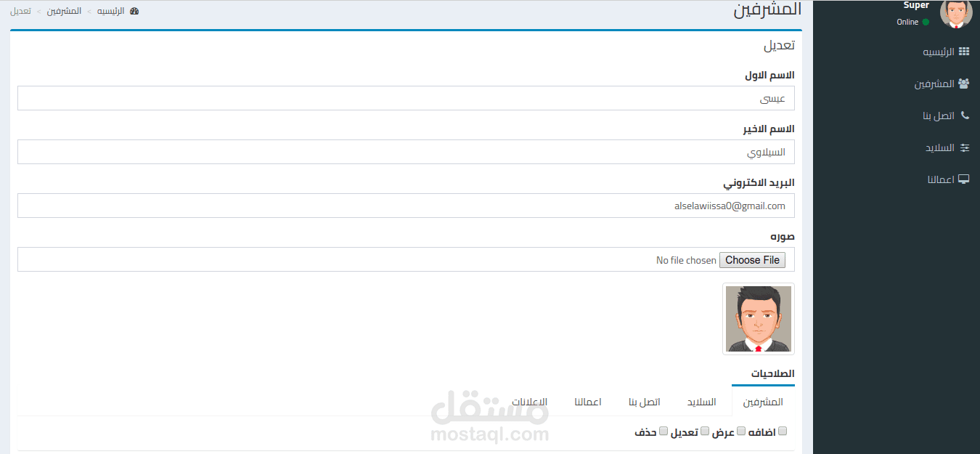Focus the الاسم الاخير input field
980x454 pixels.
[x=406, y=152]
